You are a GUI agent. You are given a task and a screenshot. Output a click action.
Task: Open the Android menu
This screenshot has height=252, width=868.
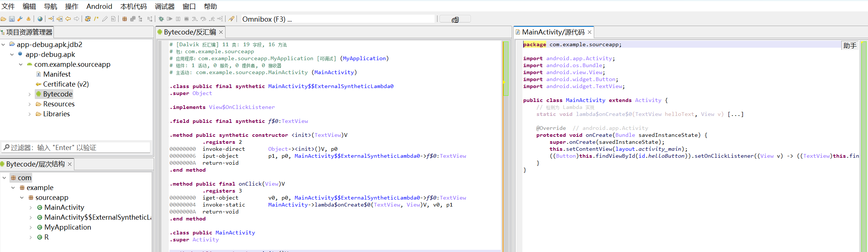point(99,7)
